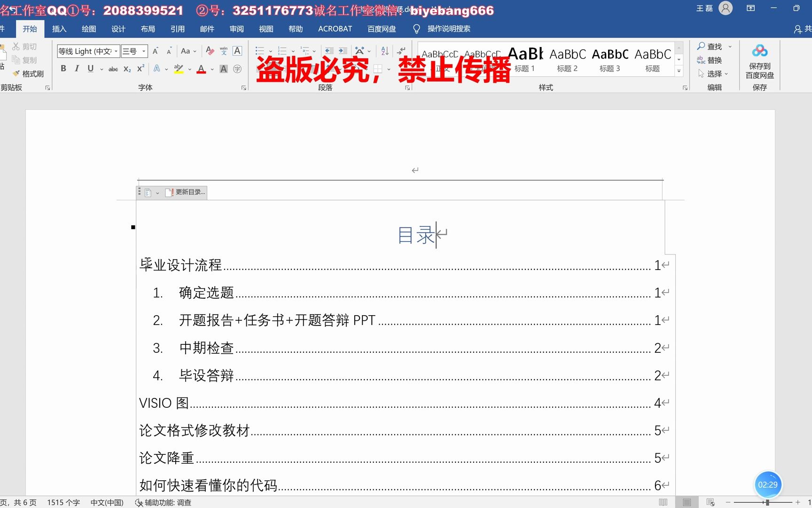Apply multilevel list

[x=305, y=51]
